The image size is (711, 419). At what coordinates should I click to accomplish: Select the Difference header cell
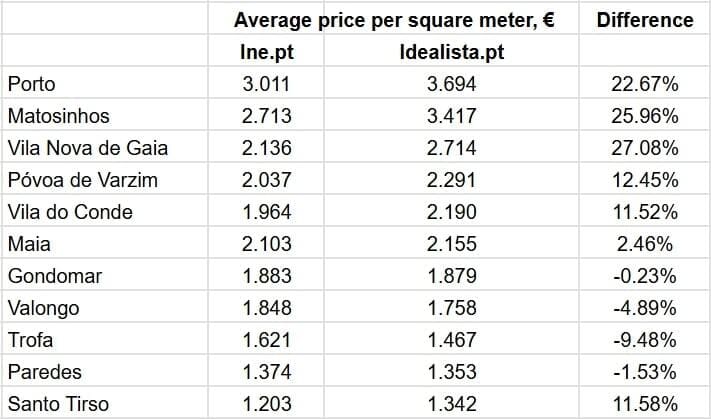tap(644, 20)
